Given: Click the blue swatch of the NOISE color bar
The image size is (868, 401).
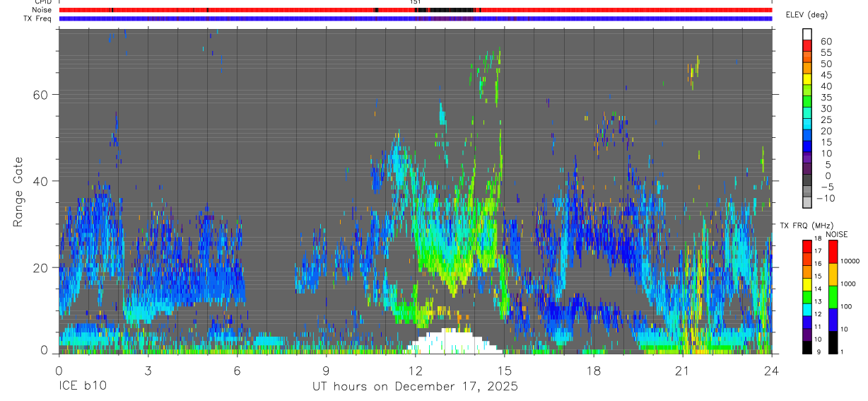Looking at the screenshot, I should point(833,320).
